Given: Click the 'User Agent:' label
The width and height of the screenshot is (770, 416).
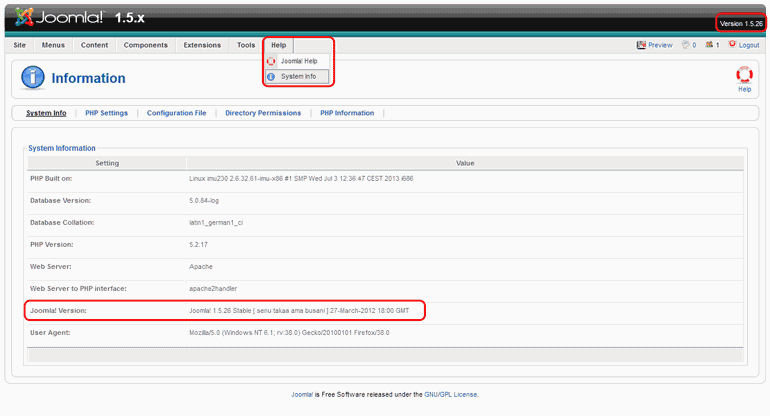Looking at the screenshot, I should click(50, 333).
